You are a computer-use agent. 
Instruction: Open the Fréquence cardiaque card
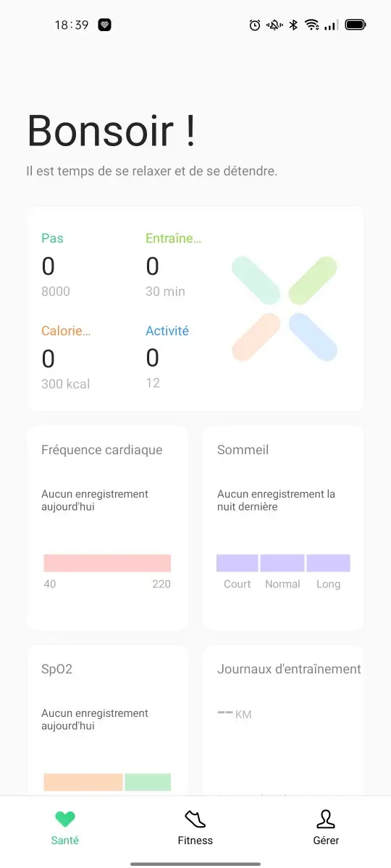[x=107, y=527]
